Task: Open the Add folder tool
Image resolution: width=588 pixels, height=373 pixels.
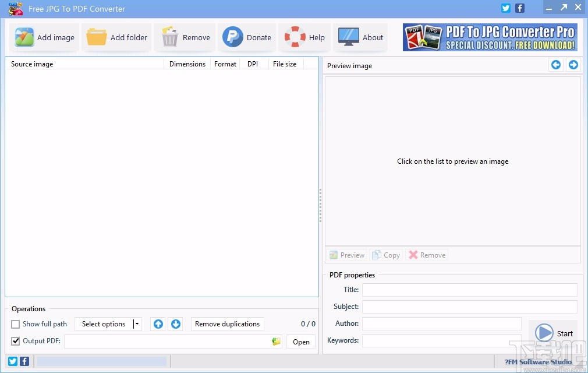Action: (x=97, y=37)
